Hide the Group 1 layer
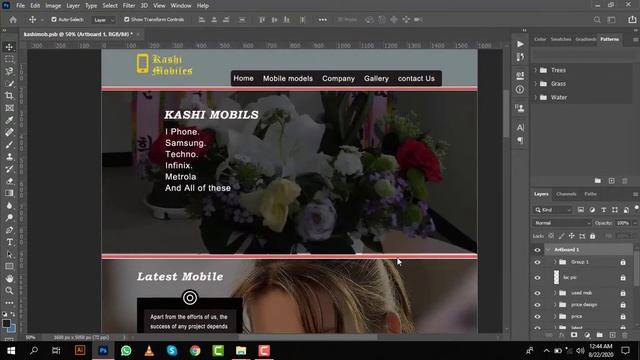The width and height of the screenshot is (640, 360). (x=538, y=262)
